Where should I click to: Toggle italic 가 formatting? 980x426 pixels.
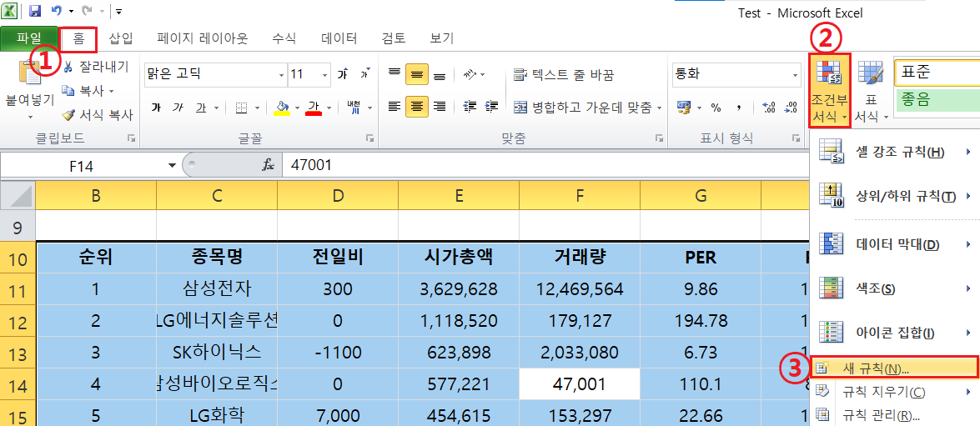click(x=178, y=108)
